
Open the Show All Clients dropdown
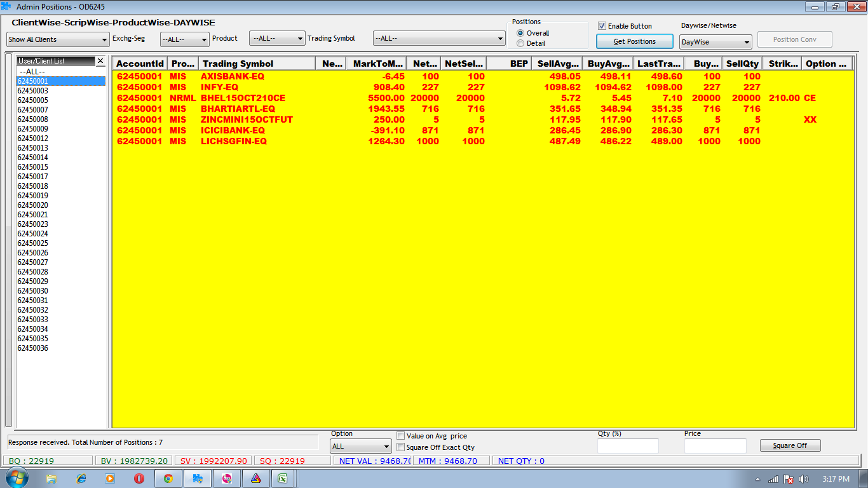(58, 39)
